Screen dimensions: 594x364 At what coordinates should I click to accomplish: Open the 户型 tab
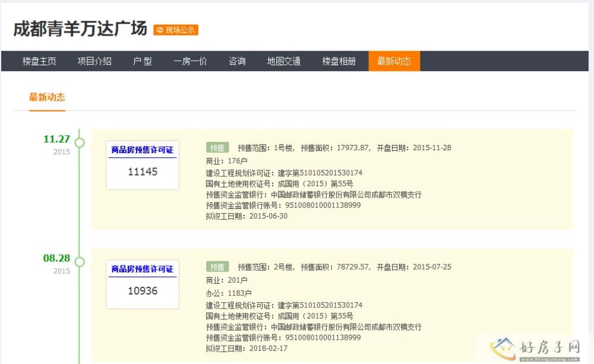pos(143,61)
